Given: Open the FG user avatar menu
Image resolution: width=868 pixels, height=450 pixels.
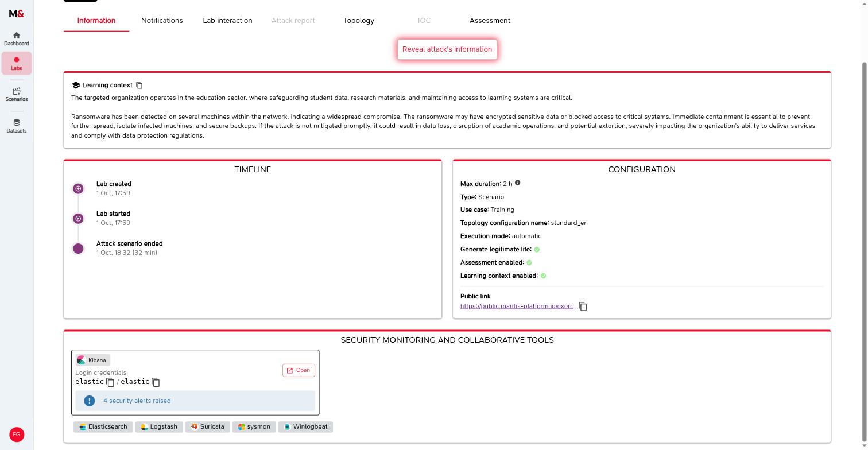Looking at the screenshot, I should [17, 435].
